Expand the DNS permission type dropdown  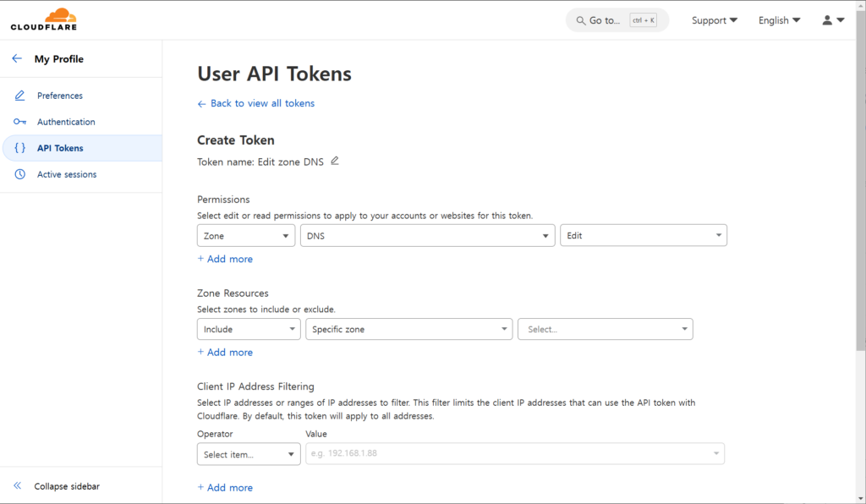[x=427, y=236]
